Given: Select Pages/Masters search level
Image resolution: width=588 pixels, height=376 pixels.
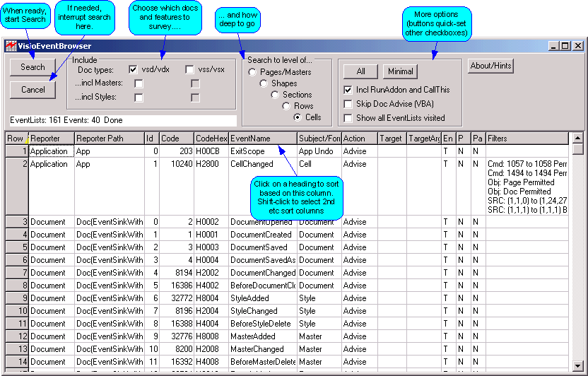Looking at the screenshot, I should (252, 72).
